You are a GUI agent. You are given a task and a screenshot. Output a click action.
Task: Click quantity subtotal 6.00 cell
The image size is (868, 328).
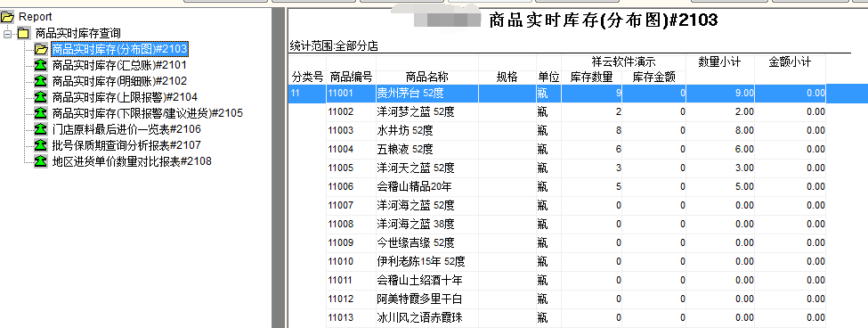pyautogui.click(x=720, y=149)
